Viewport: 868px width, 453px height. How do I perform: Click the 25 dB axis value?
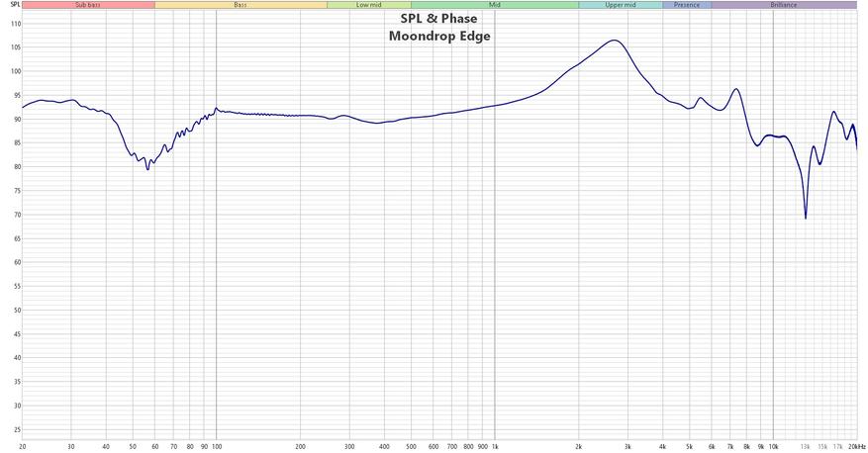(17, 430)
